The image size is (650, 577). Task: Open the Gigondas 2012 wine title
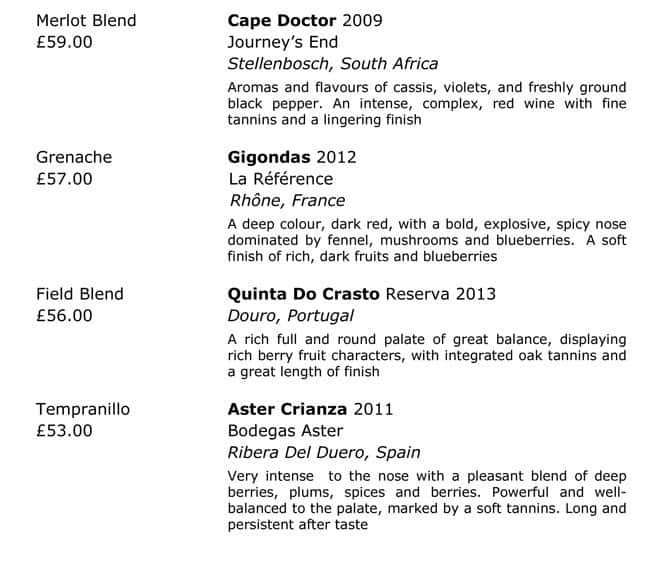pyautogui.click(x=292, y=157)
